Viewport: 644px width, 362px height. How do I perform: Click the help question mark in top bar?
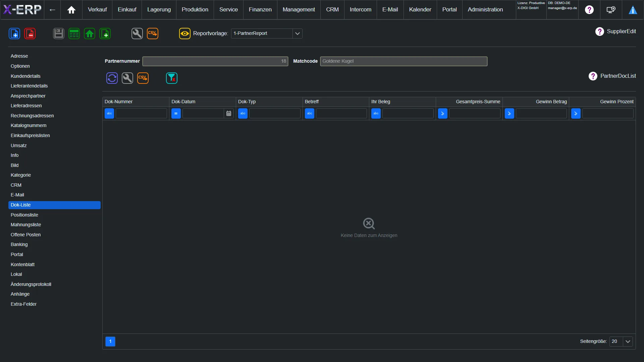[589, 10]
